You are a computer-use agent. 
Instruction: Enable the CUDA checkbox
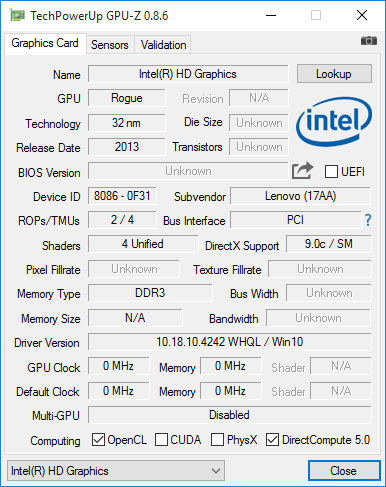[161, 440]
